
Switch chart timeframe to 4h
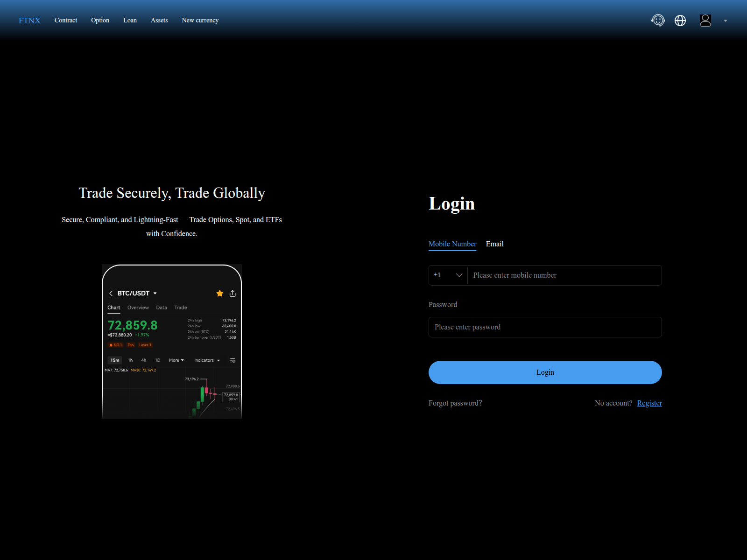pos(144,360)
